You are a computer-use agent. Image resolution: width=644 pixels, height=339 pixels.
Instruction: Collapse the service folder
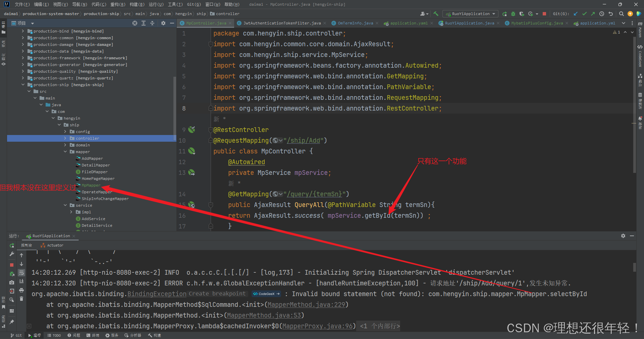pos(65,205)
